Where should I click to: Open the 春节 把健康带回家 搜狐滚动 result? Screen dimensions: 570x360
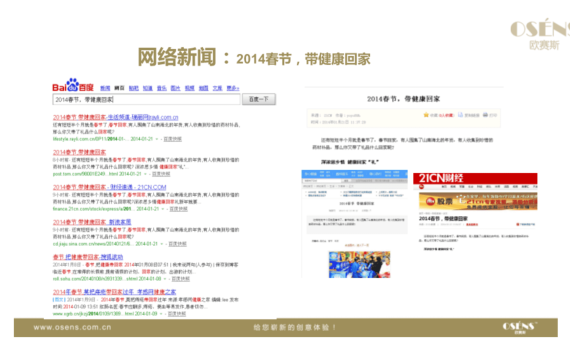click(88, 257)
